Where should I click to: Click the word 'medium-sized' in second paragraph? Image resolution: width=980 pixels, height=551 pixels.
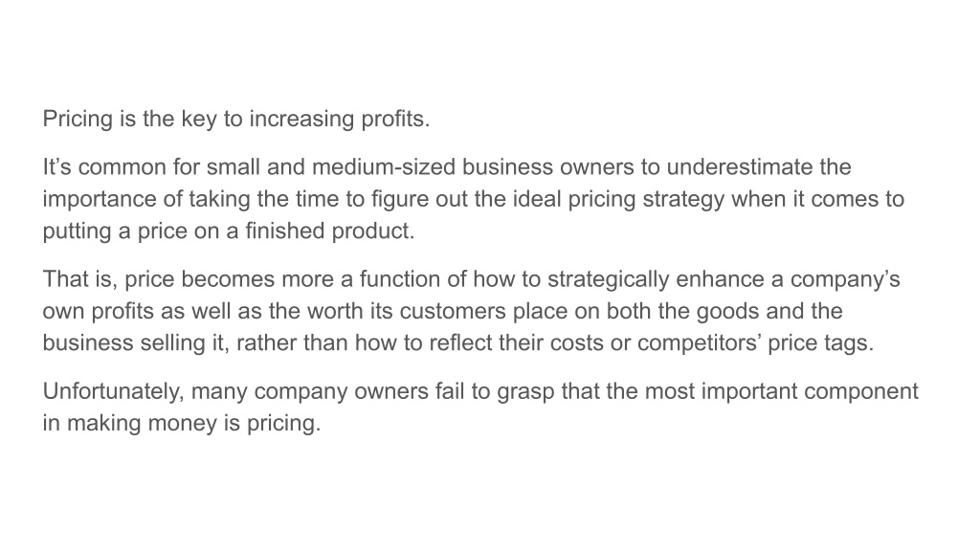point(384,166)
